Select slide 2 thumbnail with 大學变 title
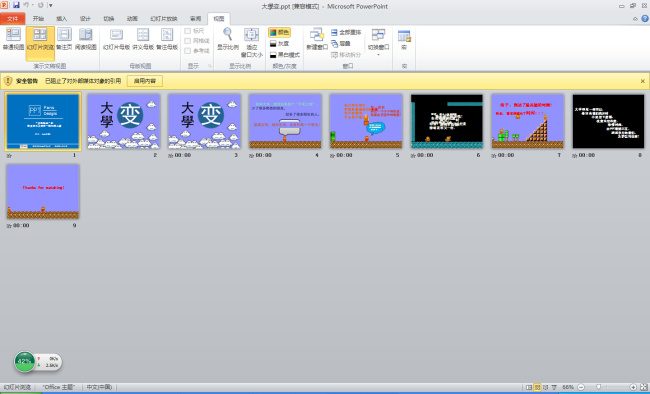This screenshot has width=650, height=394. tap(124, 121)
